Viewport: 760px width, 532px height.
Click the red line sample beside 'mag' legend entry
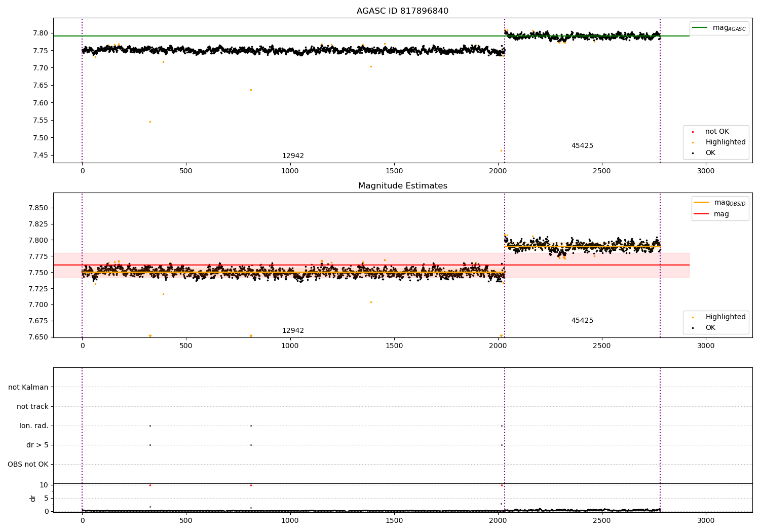tap(702, 214)
